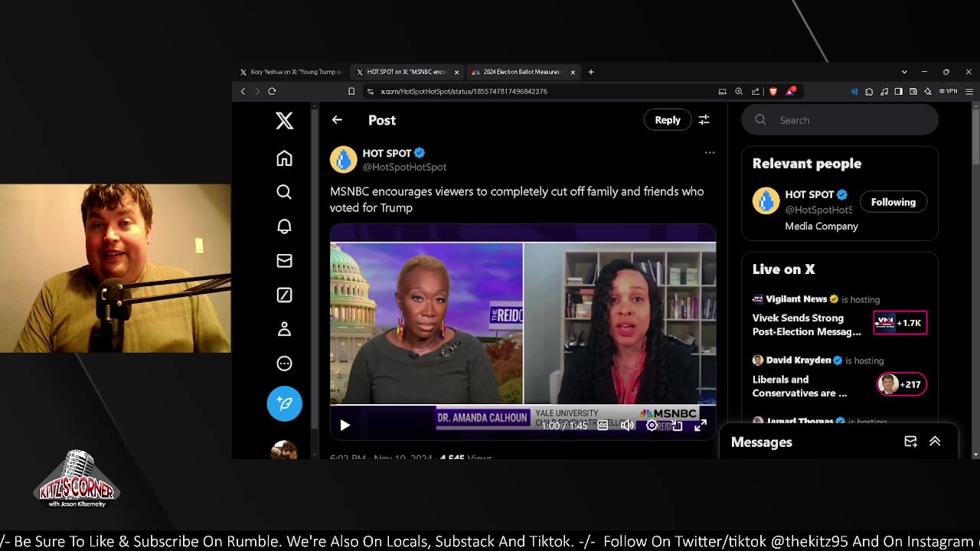
Task: Open post options three-dot menu
Action: tap(710, 153)
